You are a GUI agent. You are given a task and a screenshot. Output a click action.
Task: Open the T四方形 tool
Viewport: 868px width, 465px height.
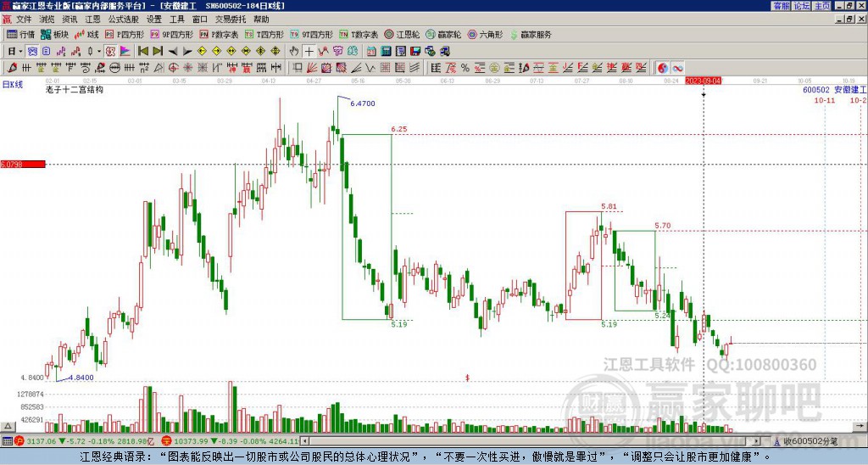[264, 34]
